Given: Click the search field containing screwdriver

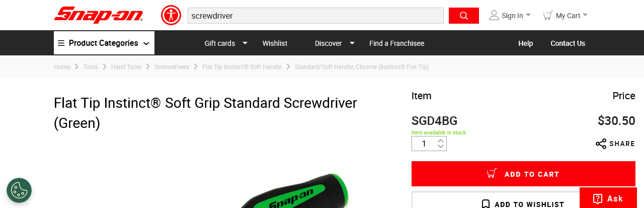Looking at the screenshot, I should 315,16.
